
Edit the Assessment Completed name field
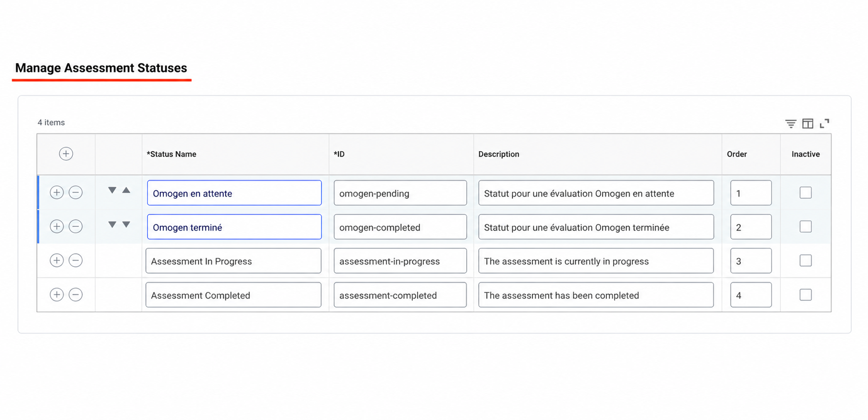[234, 295]
